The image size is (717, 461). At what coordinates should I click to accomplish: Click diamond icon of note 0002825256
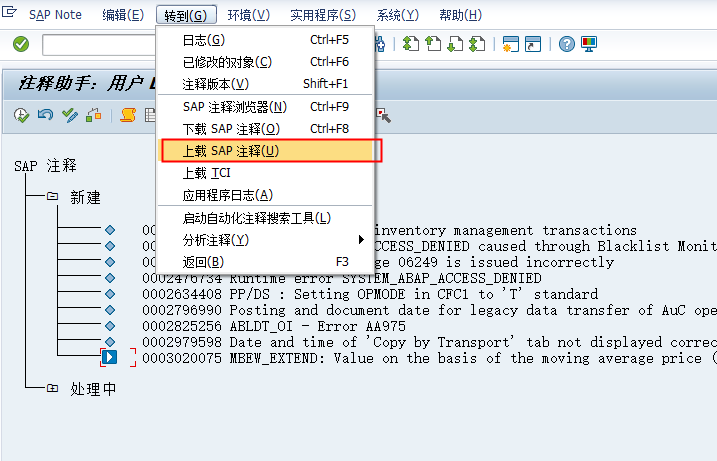(110, 326)
